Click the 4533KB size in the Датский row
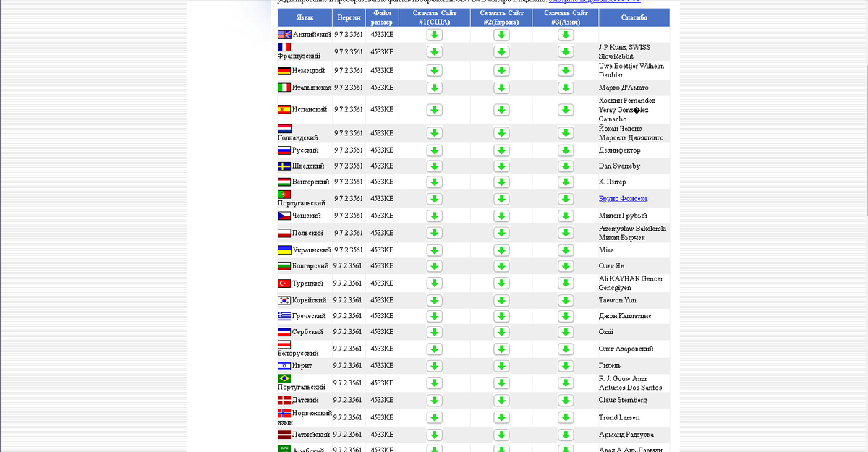This screenshot has width=868, height=452. click(382, 401)
